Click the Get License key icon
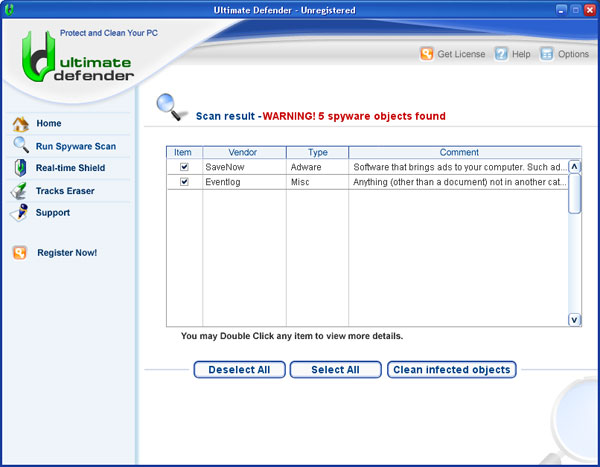 [x=426, y=54]
